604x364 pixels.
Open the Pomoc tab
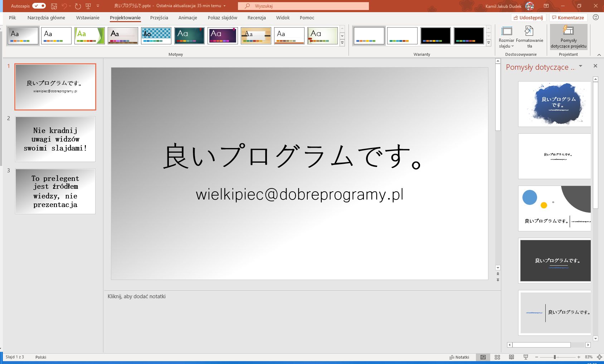tap(307, 18)
